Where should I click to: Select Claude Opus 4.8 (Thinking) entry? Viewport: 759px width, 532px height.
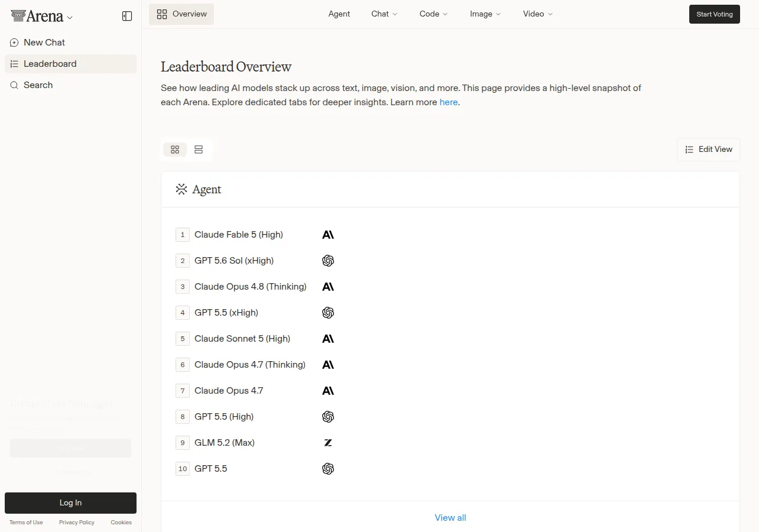[251, 287]
